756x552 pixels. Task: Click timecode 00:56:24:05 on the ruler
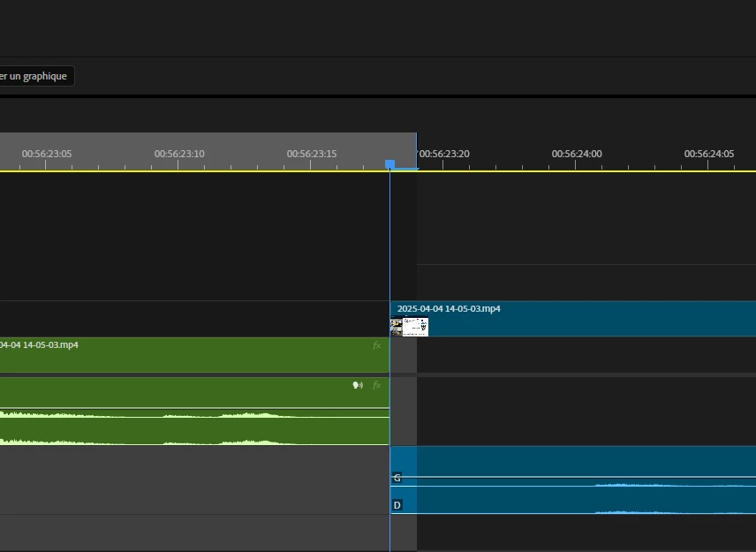pyautogui.click(x=708, y=154)
